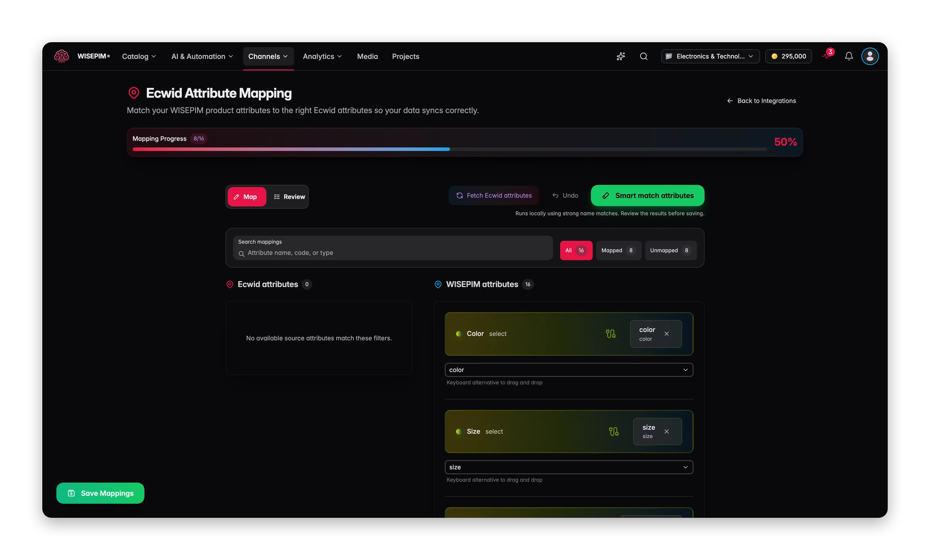This screenshot has height=560, width=930.
Task: Run Smart match attributes
Action: [648, 196]
